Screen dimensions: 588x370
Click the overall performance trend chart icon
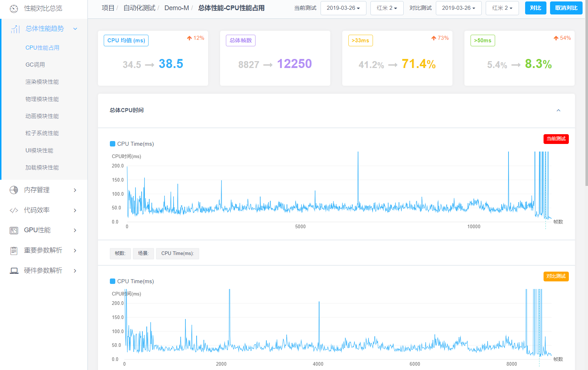click(15, 29)
